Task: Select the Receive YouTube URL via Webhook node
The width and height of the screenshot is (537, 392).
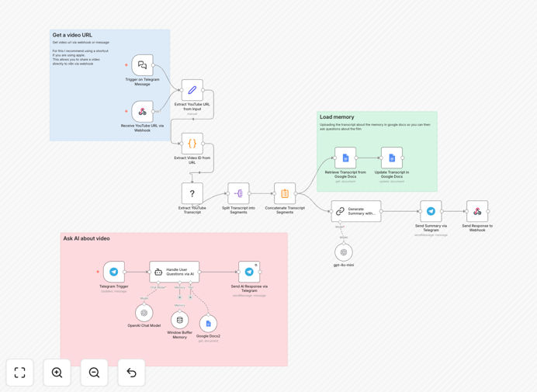Action: (142, 111)
